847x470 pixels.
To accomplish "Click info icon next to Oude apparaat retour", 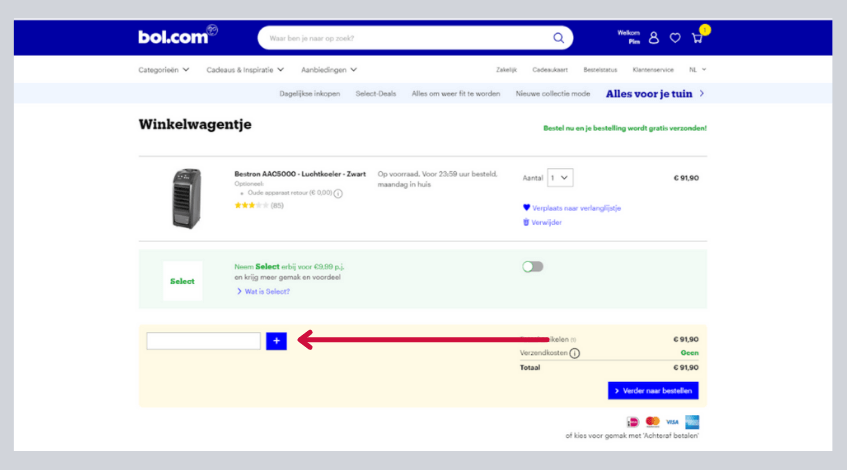I will click(x=338, y=193).
